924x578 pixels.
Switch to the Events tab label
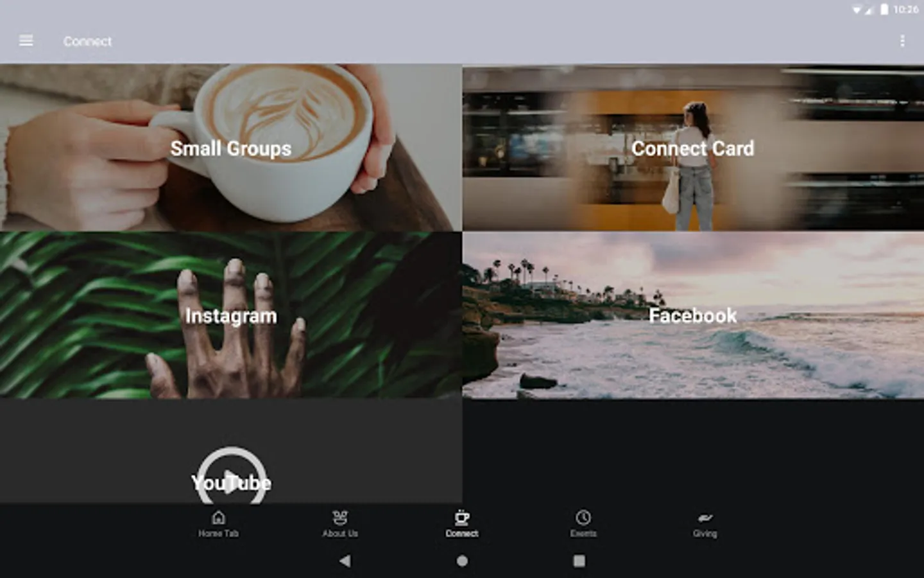[x=583, y=534]
